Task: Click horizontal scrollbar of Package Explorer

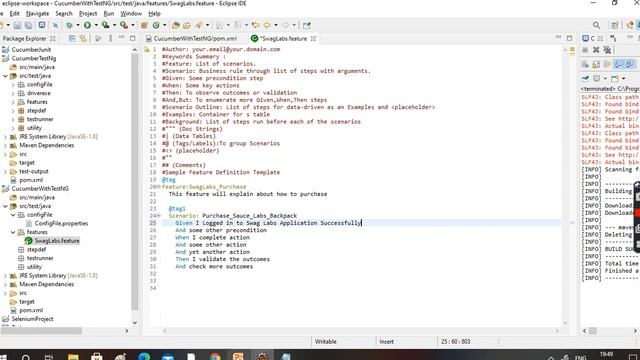Action: pos(41,331)
